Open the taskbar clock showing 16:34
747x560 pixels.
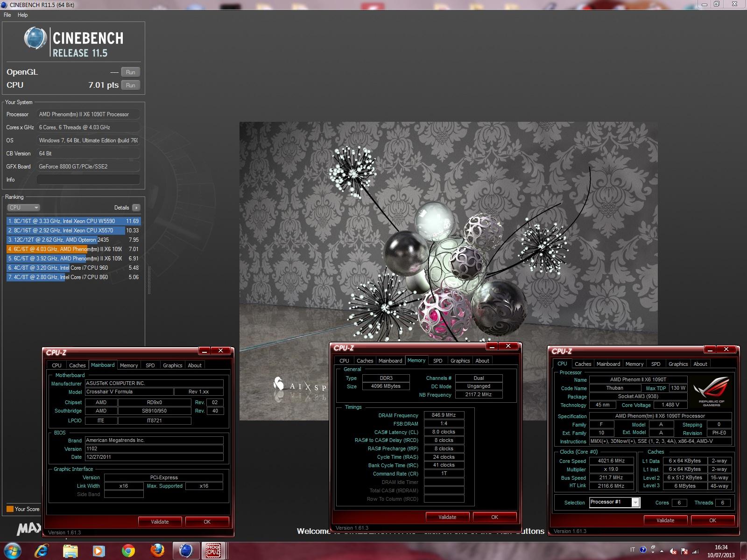click(x=721, y=551)
